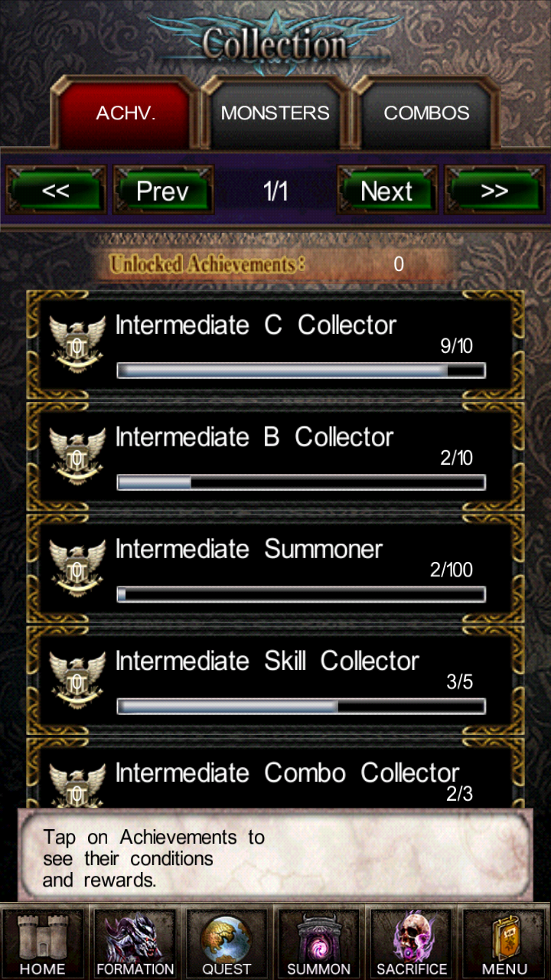Open the Intermediate Combo Collector achievement
The image size is (551, 980).
pyautogui.click(x=275, y=773)
